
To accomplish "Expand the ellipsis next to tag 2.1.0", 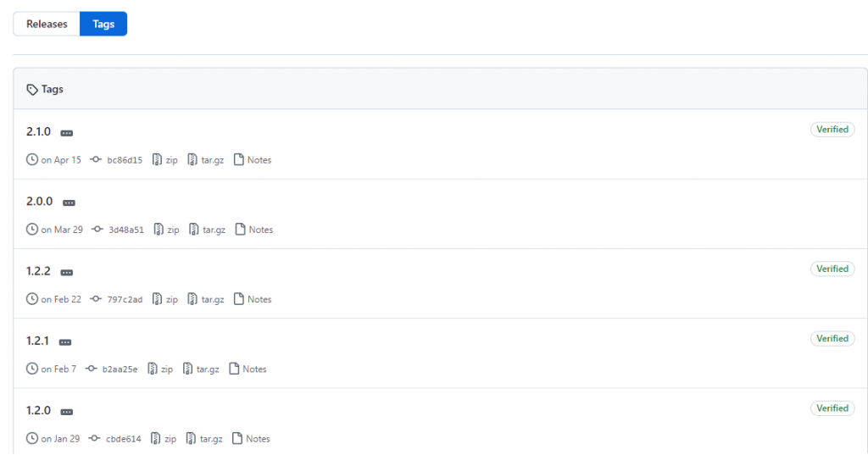I will click(66, 133).
